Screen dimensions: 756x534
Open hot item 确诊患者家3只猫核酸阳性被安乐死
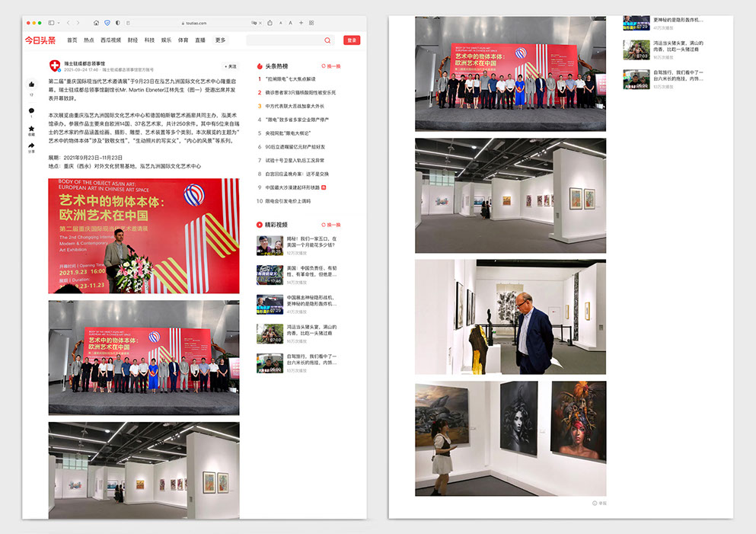pyautogui.click(x=301, y=92)
